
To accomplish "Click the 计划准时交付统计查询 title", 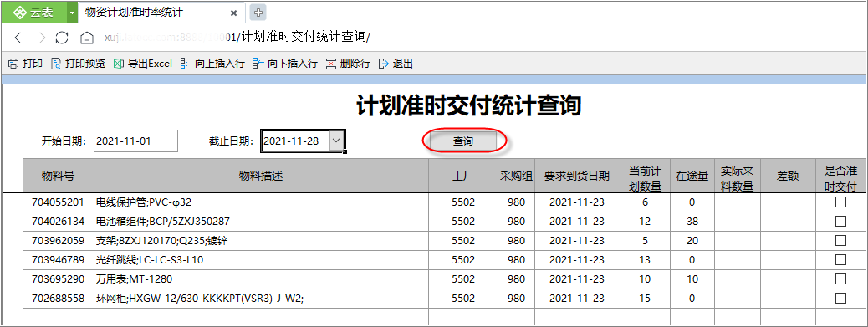I will tap(468, 105).
